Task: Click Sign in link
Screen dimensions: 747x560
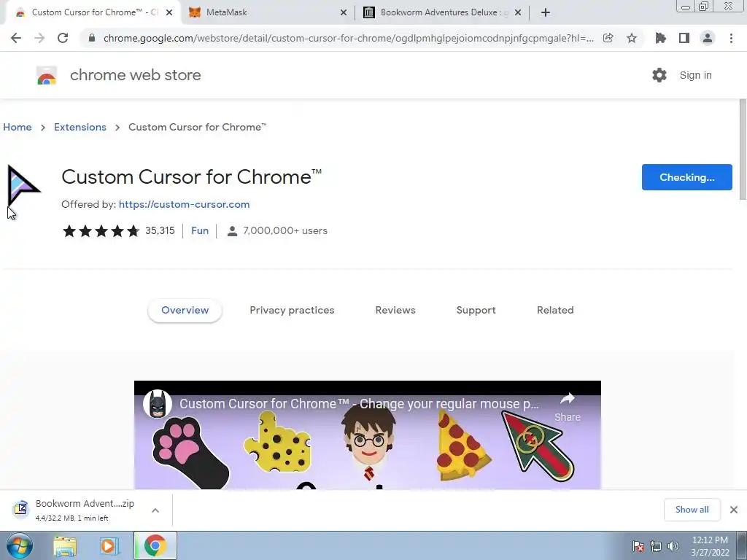Action: pos(695,75)
